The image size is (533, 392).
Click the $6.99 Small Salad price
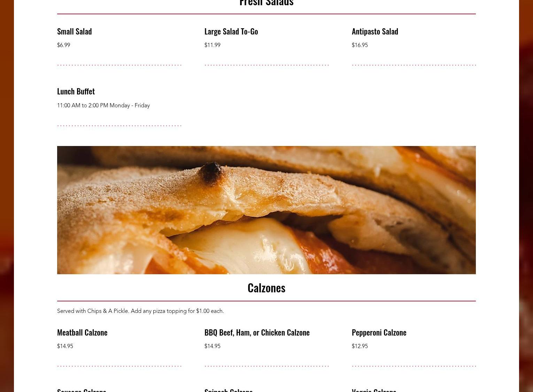[63, 45]
